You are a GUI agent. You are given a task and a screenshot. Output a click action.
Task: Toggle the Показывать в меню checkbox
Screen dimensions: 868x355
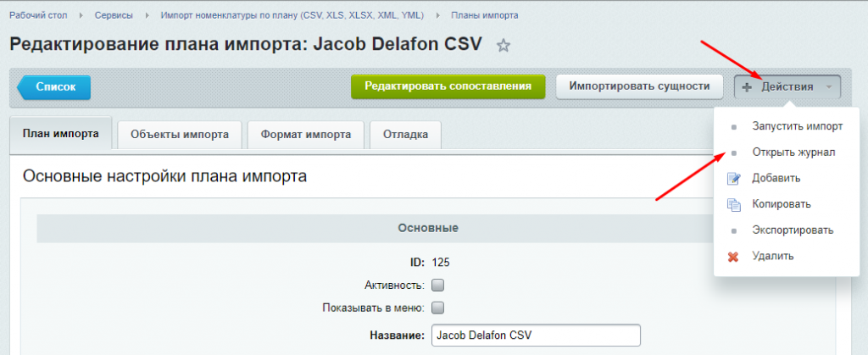point(438,308)
